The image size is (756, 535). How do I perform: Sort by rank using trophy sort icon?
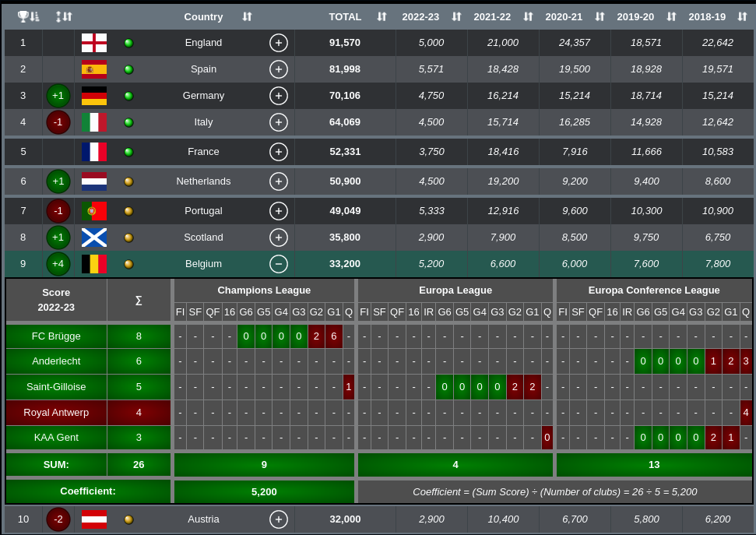point(28,16)
